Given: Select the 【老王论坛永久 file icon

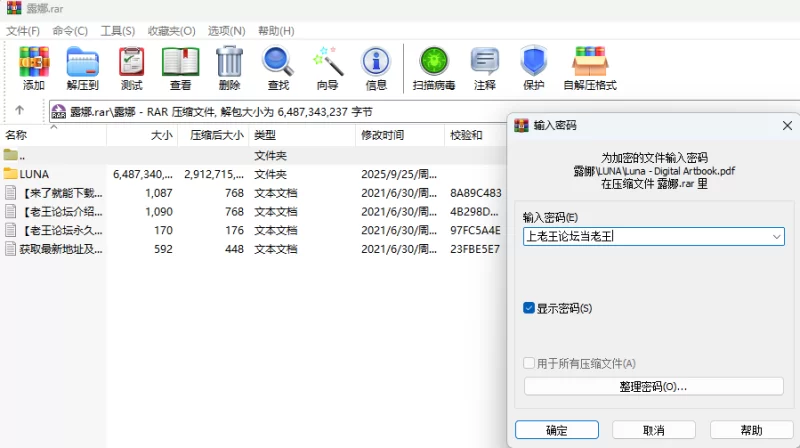Looking at the screenshot, I should [x=10, y=230].
